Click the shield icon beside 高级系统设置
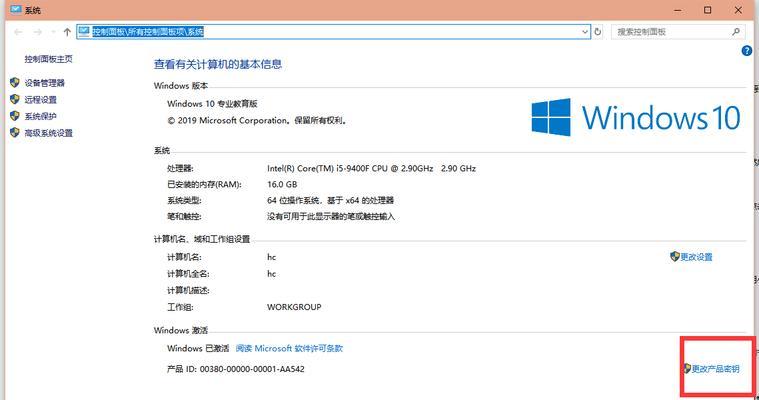 [15, 132]
